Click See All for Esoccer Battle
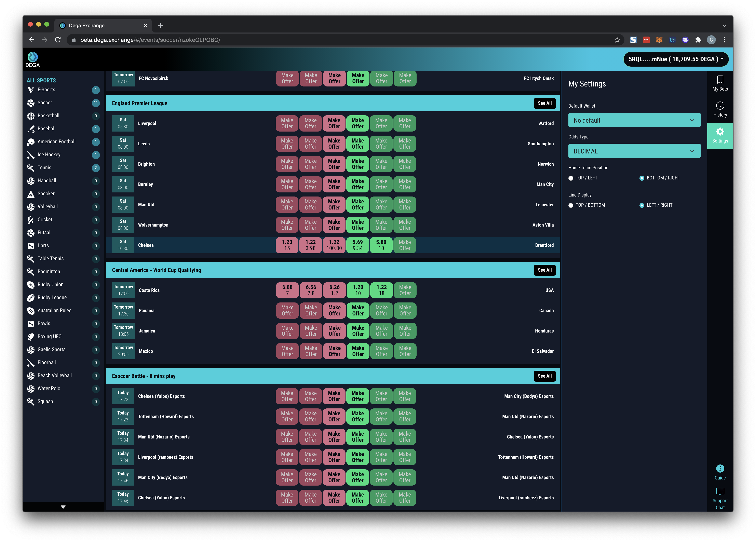 click(x=544, y=376)
